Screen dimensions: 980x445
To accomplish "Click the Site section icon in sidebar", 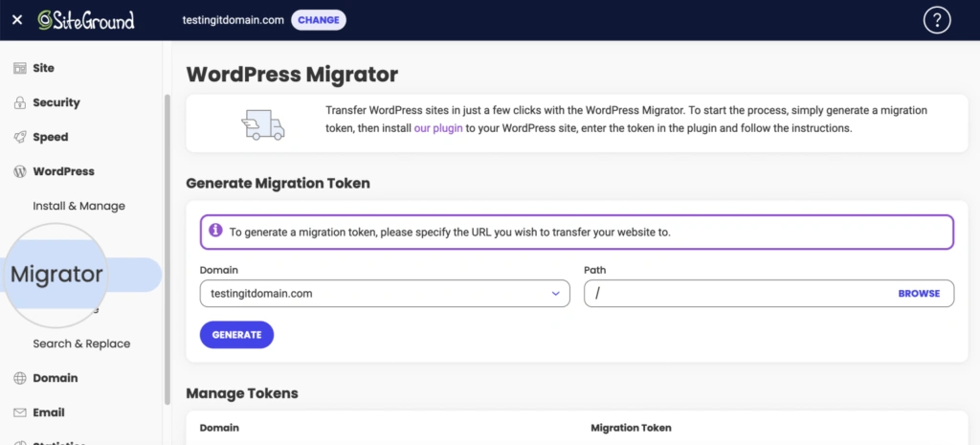I will (19, 69).
